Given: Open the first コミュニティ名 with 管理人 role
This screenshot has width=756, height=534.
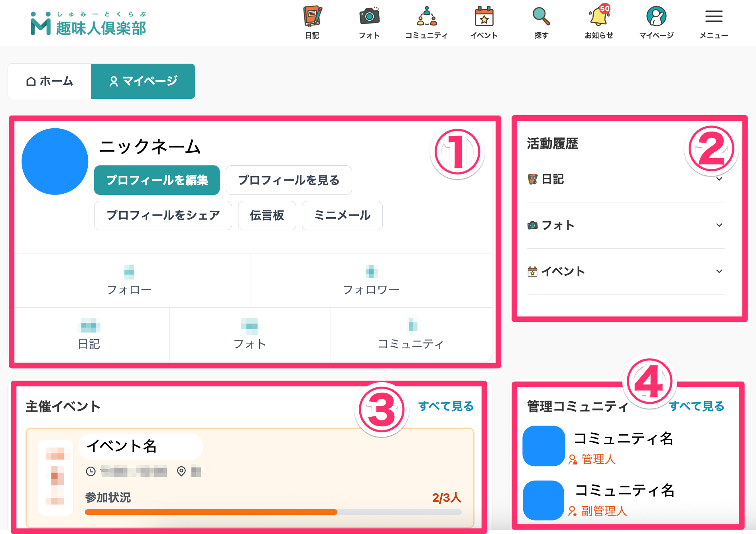Looking at the screenshot, I should (624, 439).
